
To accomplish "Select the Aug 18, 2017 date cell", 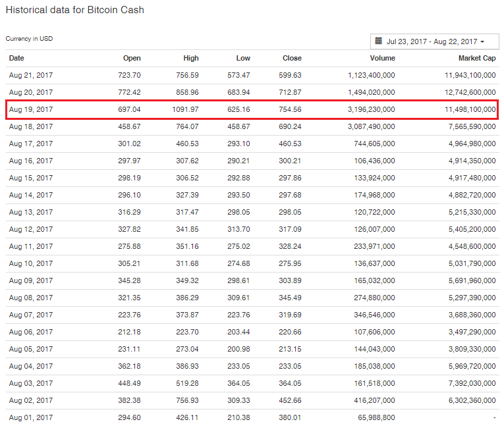I will click(31, 126).
